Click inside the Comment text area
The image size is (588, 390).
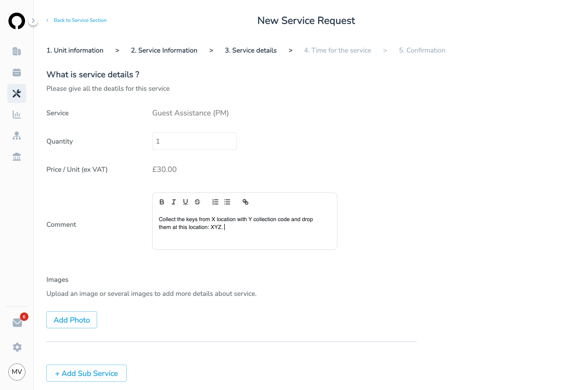pyautogui.click(x=244, y=230)
